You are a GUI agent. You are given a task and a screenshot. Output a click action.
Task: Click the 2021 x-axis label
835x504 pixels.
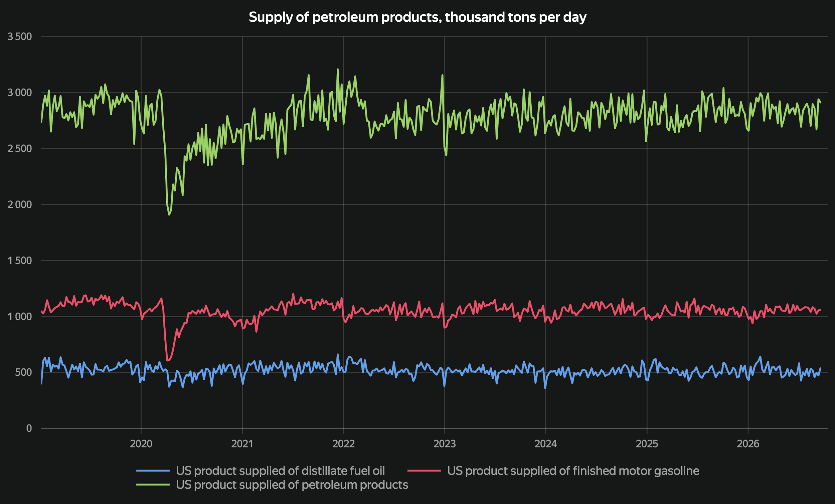coord(242,444)
